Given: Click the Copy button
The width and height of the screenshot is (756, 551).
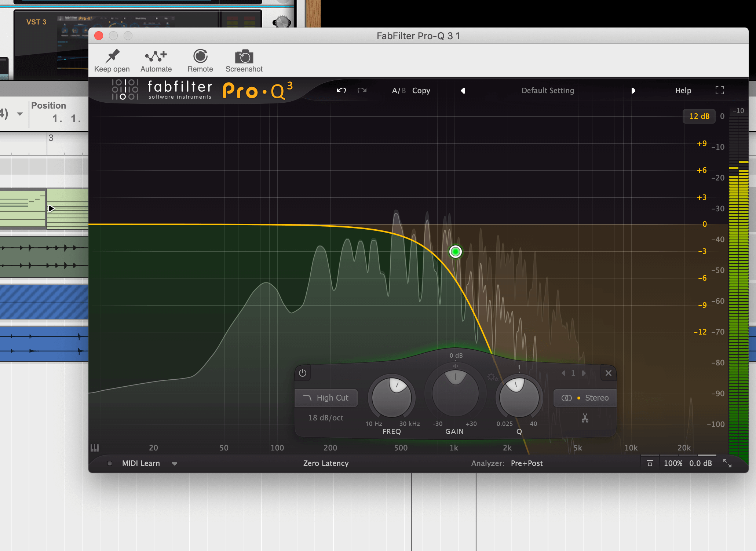Looking at the screenshot, I should pyautogui.click(x=421, y=91).
